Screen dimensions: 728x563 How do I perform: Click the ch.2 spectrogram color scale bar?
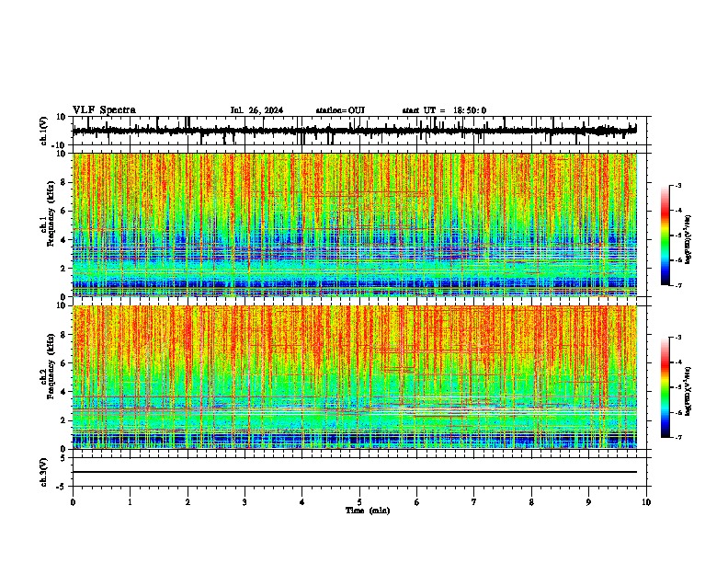(665, 387)
